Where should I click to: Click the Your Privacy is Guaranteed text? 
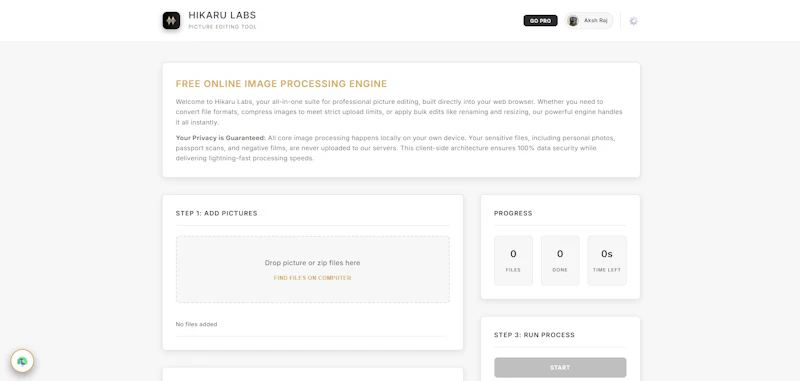click(220, 138)
